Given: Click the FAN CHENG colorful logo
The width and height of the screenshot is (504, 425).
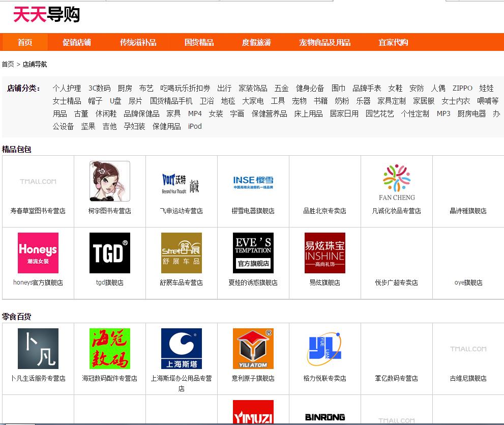Looking at the screenshot, I should coord(397,182).
